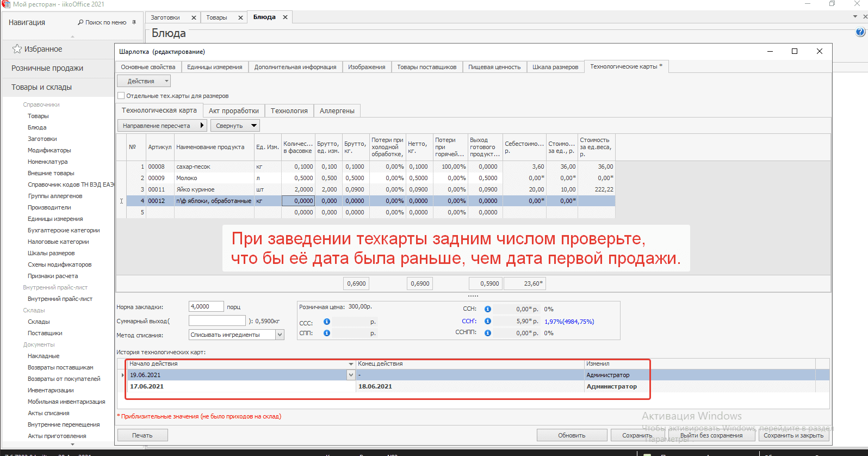This screenshot has height=456, width=868.
Task: Click the info icon next to ССНПП
Action: [488, 333]
